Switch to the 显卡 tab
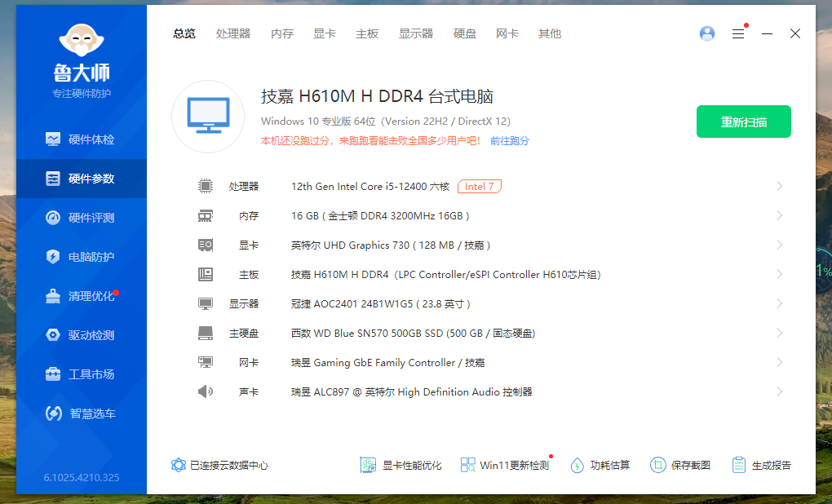Image resolution: width=832 pixels, height=504 pixels. pyautogui.click(x=325, y=34)
